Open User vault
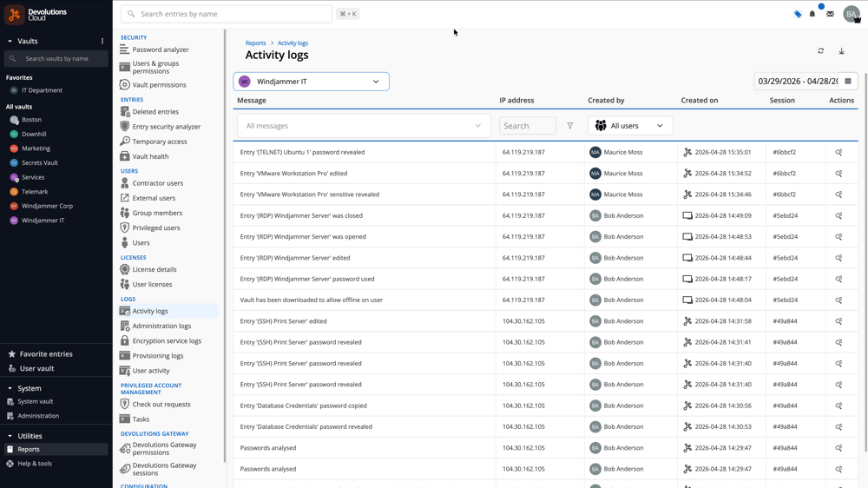The width and height of the screenshot is (868, 488). coord(37,368)
